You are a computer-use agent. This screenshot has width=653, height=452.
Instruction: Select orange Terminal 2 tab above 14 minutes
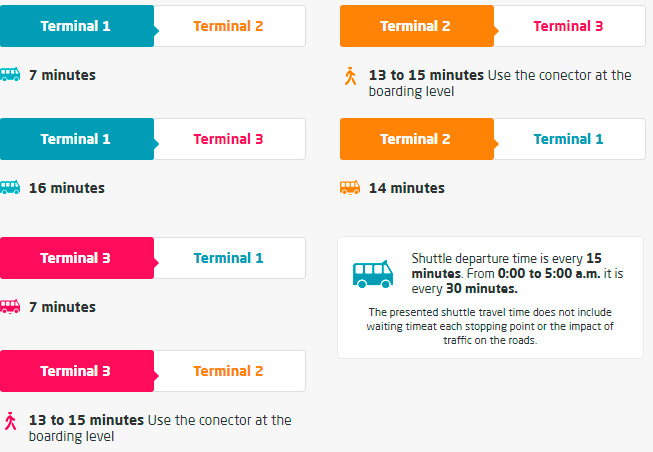coord(416,139)
